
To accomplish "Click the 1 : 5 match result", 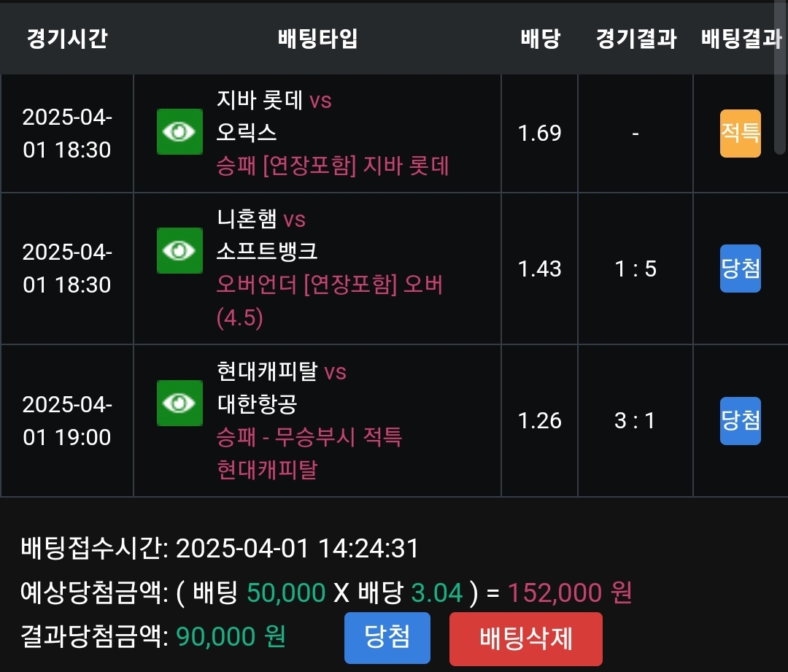I will 635,269.
